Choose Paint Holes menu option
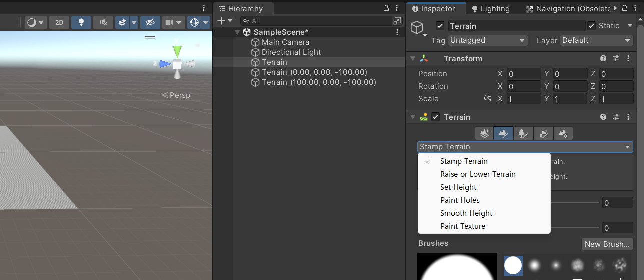This screenshot has width=644, height=280. 484,200
